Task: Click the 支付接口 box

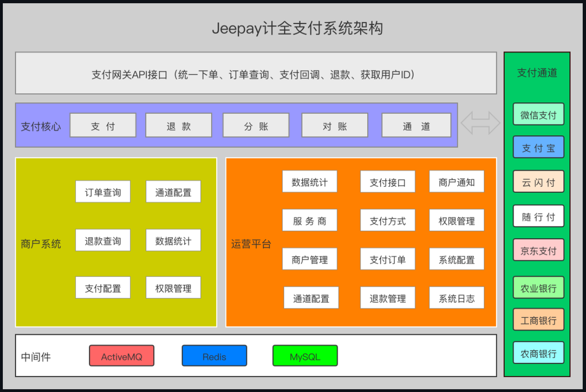Action: point(388,182)
